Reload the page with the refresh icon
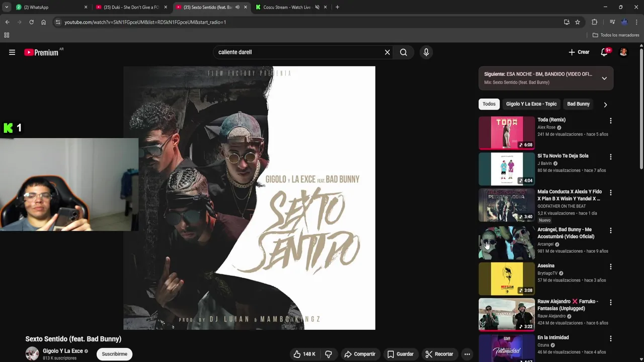The width and height of the screenshot is (644, 362). pos(31,22)
